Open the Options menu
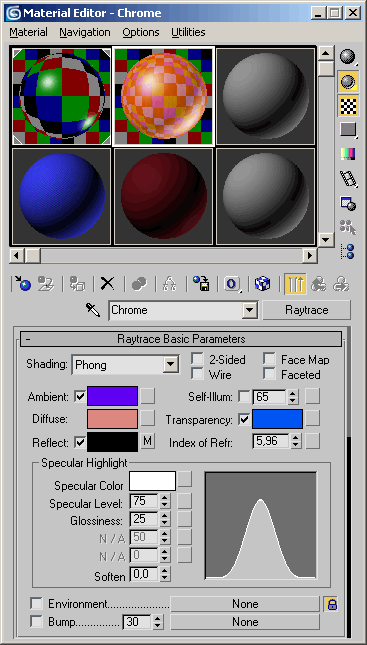 click(141, 32)
